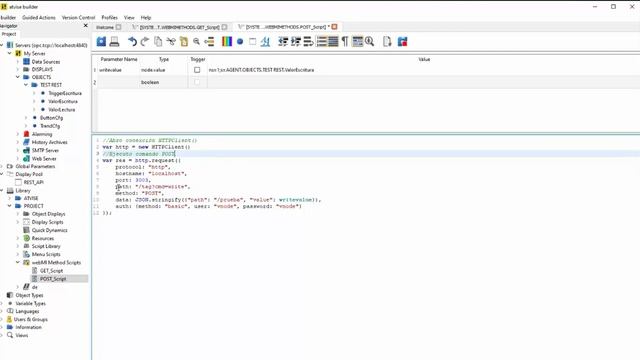Select the Quick Dynamics item

(x=49, y=230)
